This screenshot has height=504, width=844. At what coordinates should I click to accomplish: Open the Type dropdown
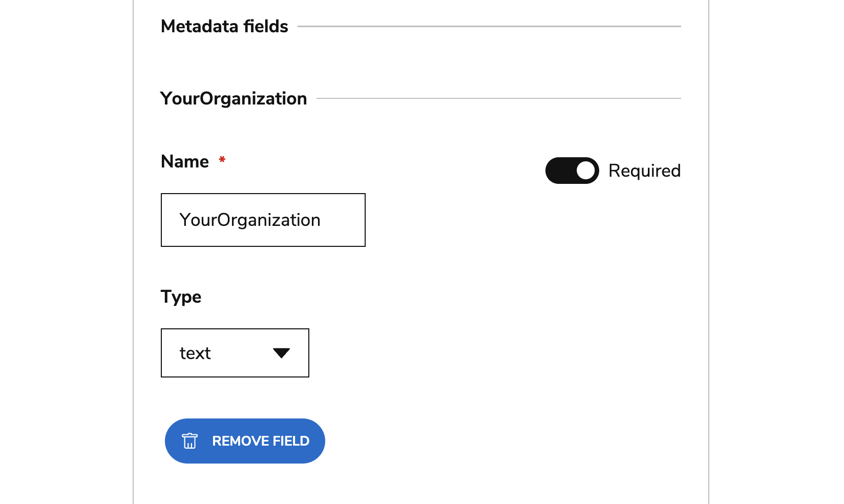(235, 353)
